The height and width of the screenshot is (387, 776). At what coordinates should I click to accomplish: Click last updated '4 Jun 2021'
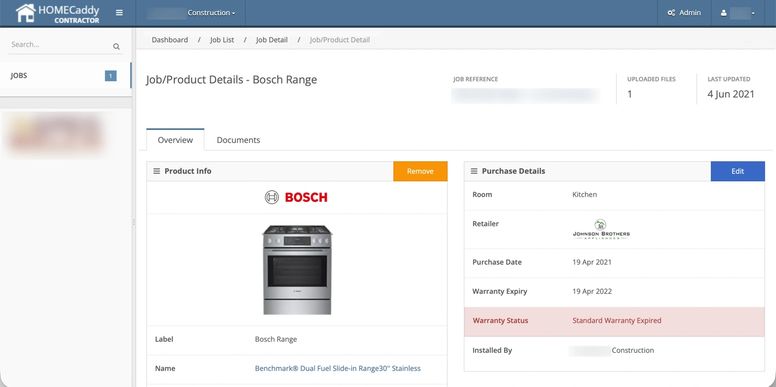pyautogui.click(x=731, y=94)
